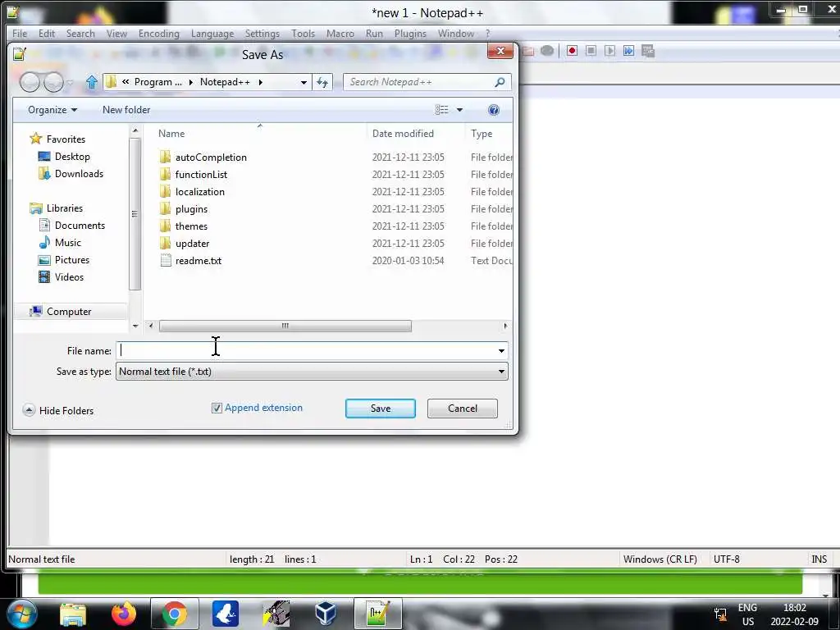840x630 pixels.
Task: Click the Cancel button
Action: coord(463,409)
